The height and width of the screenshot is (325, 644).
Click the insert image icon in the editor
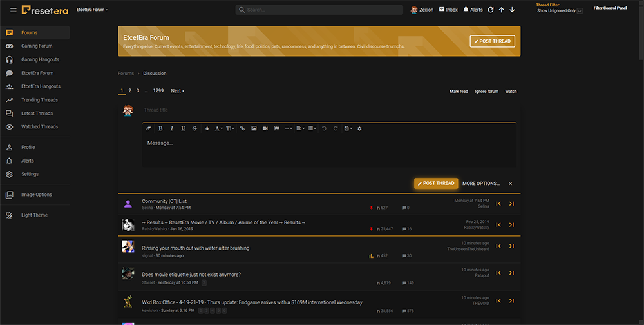[x=254, y=128]
